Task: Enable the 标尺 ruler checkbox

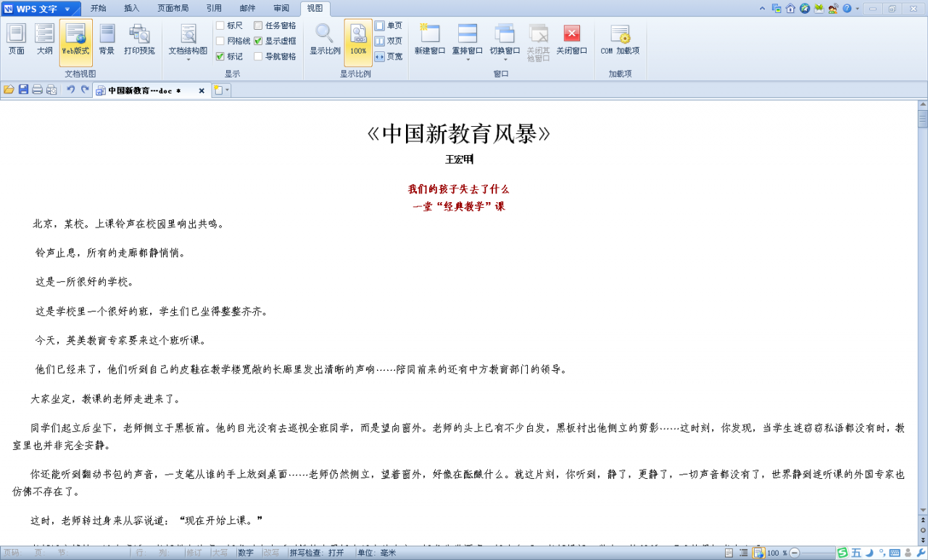Action: pyautogui.click(x=220, y=25)
